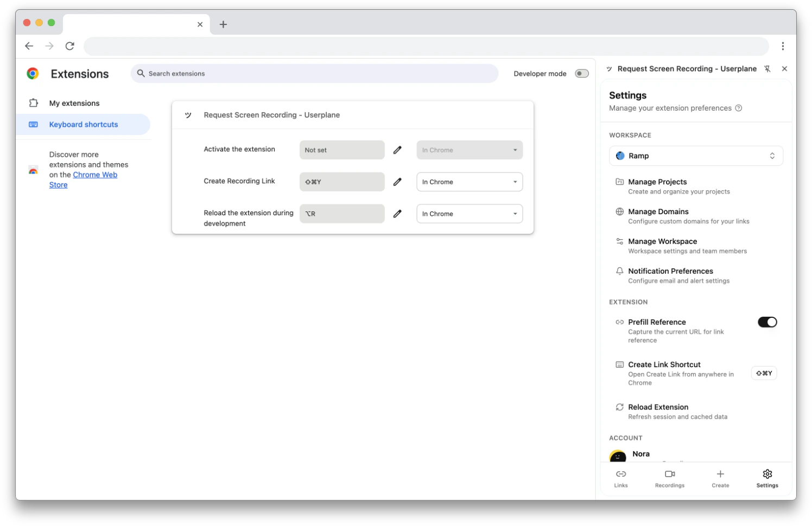This screenshot has height=526, width=812.
Task: Click the browser back arrow
Action: point(29,46)
